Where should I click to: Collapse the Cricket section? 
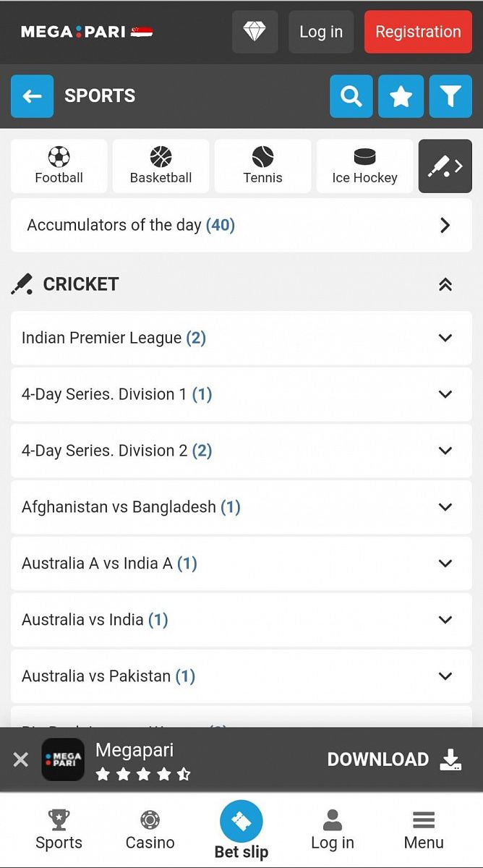[445, 284]
